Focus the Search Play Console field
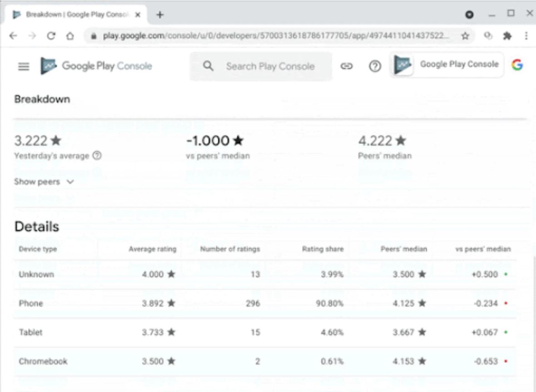Image resolution: width=536 pixels, height=392 pixels. click(x=260, y=66)
